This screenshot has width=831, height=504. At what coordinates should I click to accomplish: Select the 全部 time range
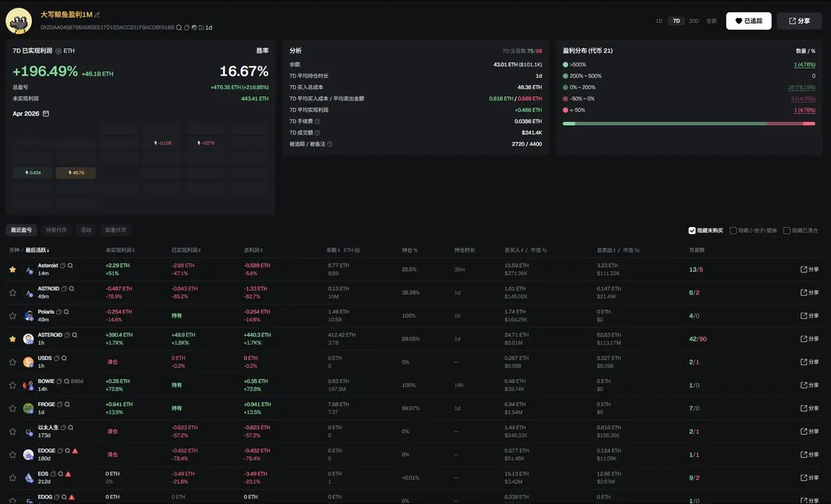[x=711, y=21]
